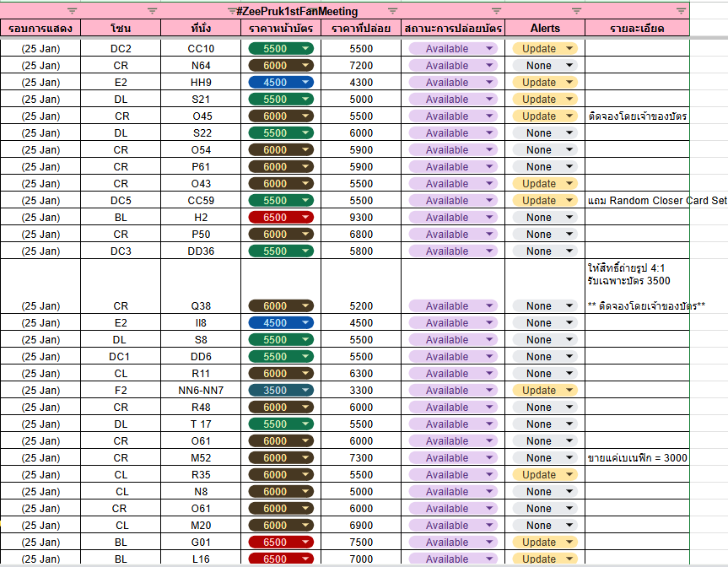Select the ที่นั่ง header cell

(x=201, y=28)
